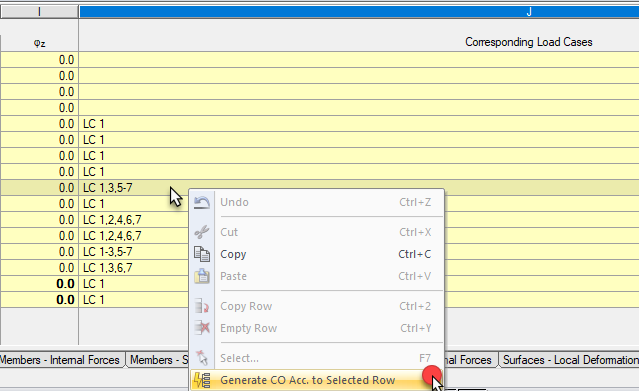Image resolution: width=639 pixels, height=391 pixels.
Task: Click the Cut scissors icon
Action: point(202,232)
